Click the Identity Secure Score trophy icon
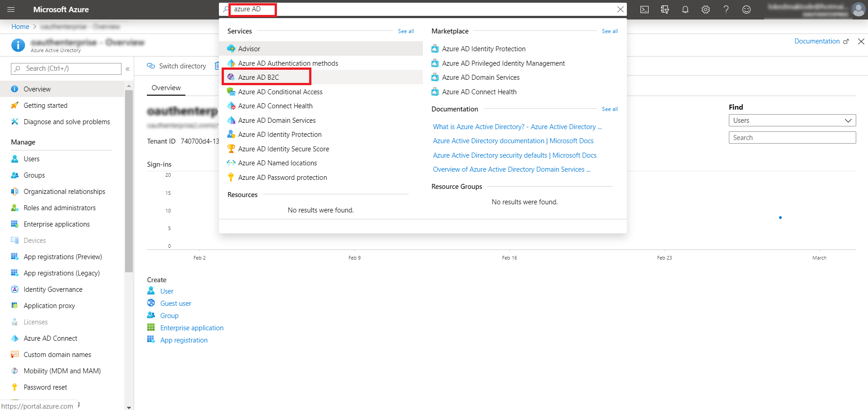 pos(231,149)
